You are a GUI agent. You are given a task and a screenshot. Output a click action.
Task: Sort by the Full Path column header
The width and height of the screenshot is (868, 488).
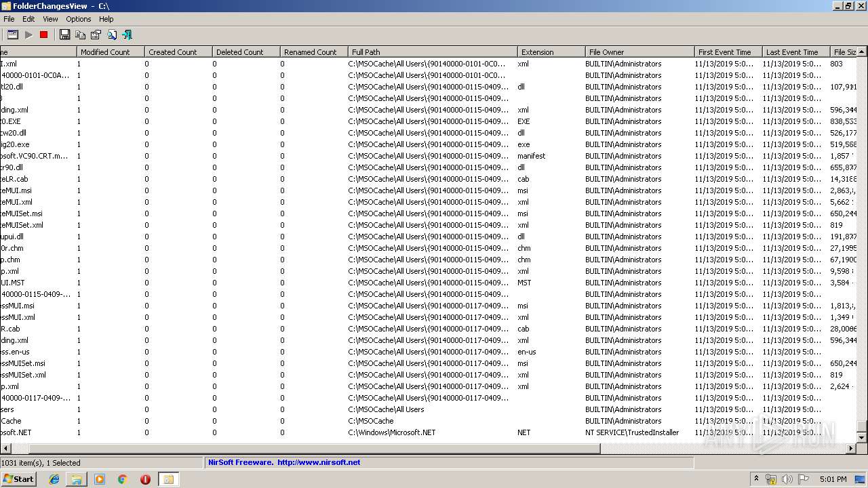[433, 52]
